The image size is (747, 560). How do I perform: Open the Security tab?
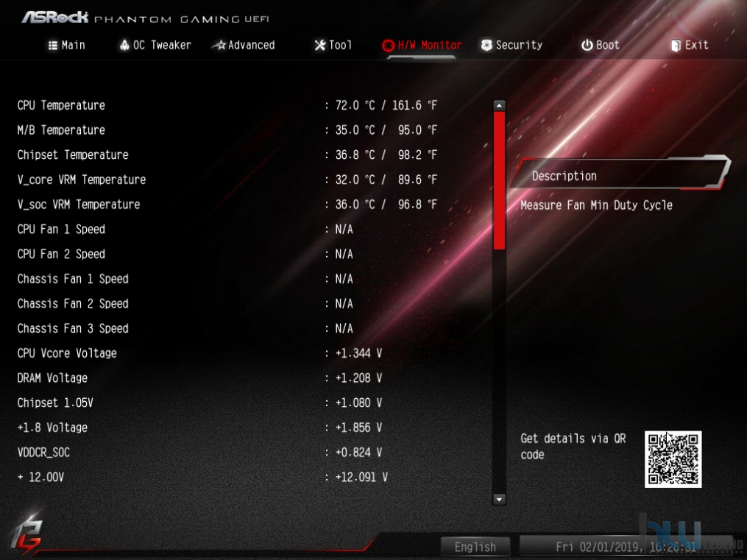[511, 45]
